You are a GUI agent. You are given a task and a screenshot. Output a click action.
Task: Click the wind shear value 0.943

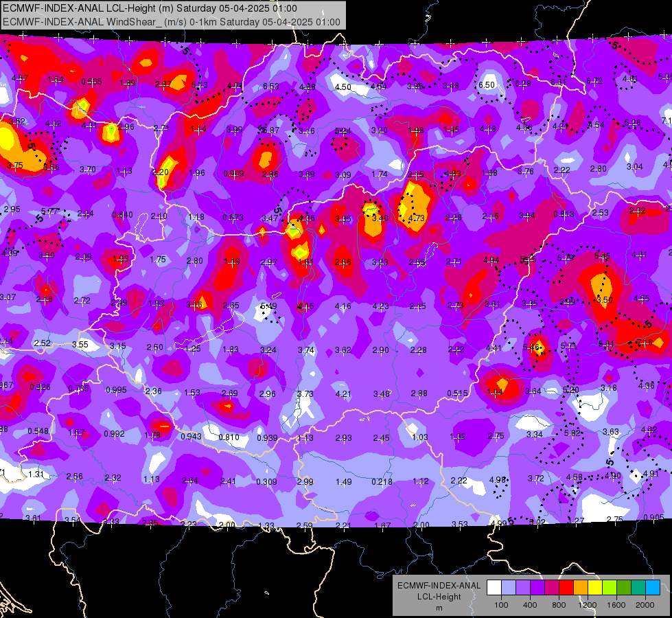[x=191, y=436]
